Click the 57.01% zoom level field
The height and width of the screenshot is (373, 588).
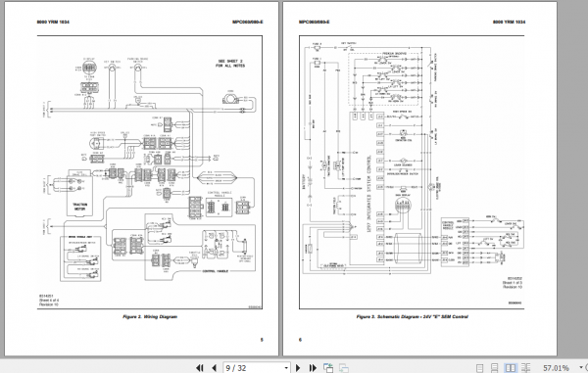click(556, 368)
